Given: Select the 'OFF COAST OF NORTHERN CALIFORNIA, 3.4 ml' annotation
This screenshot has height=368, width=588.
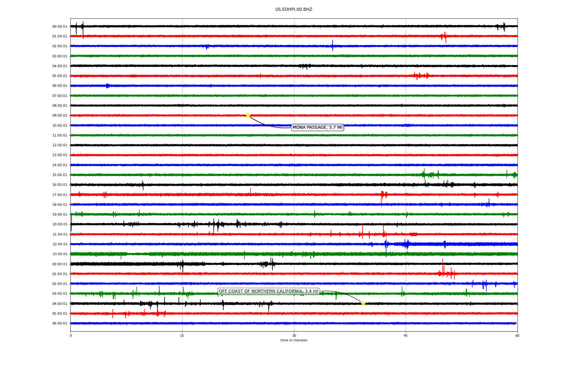Looking at the screenshot, I should (x=269, y=291).
